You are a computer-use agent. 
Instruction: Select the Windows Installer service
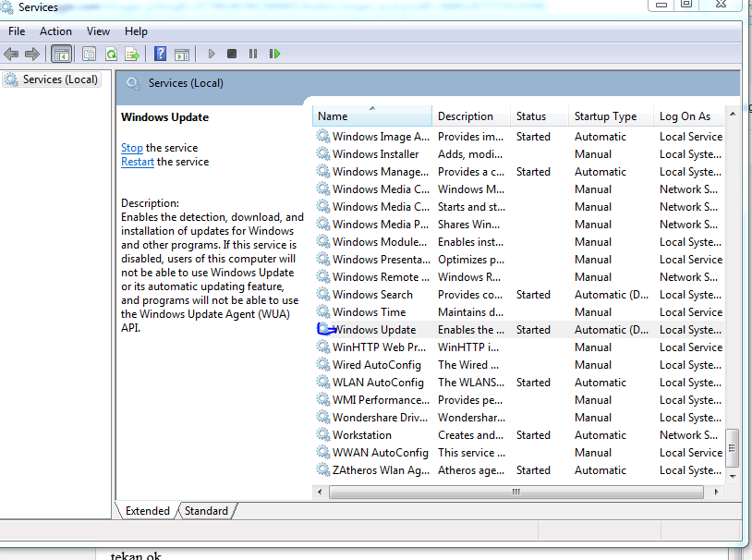click(x=375, y=154)
